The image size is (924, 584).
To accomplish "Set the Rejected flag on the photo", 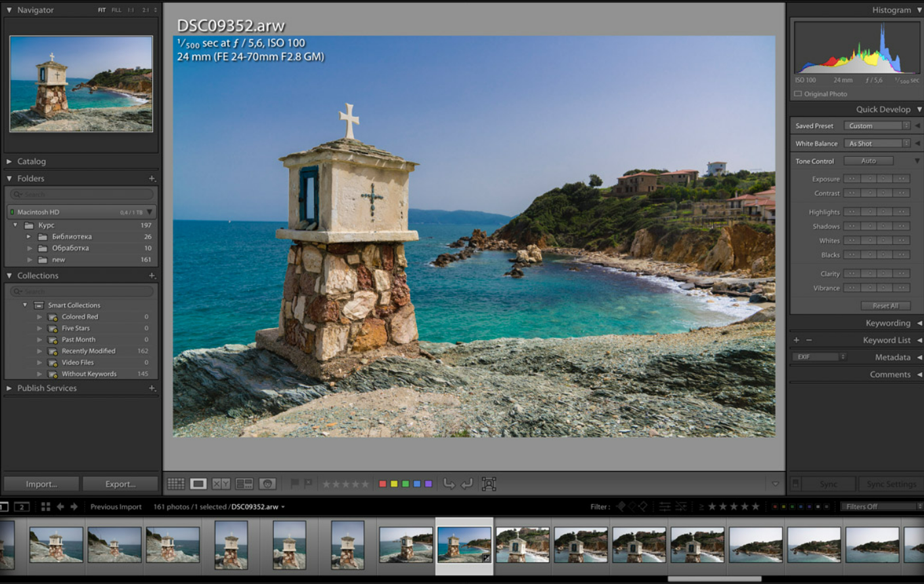I will [x=308, y=484].
